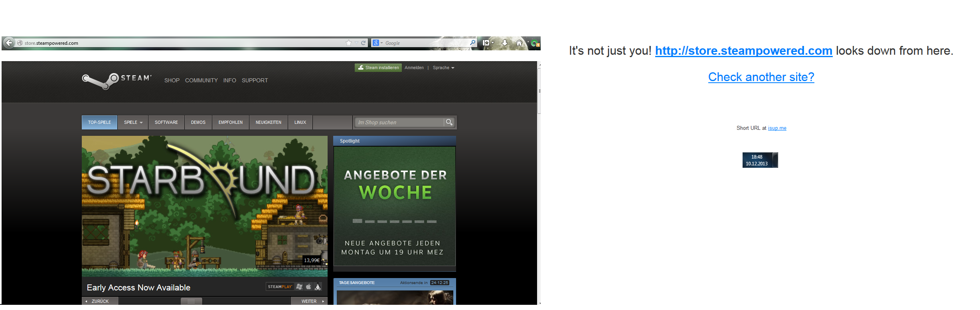Viewport: 980px width, 310px height.
Task: Click the Im Shop suchen search field
Action: (x=399, y=122)
